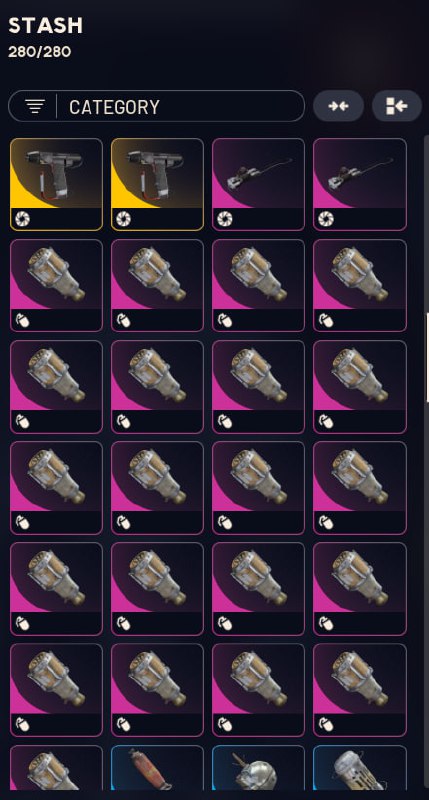Click the merge stacks arrows button

coord(338,106)
